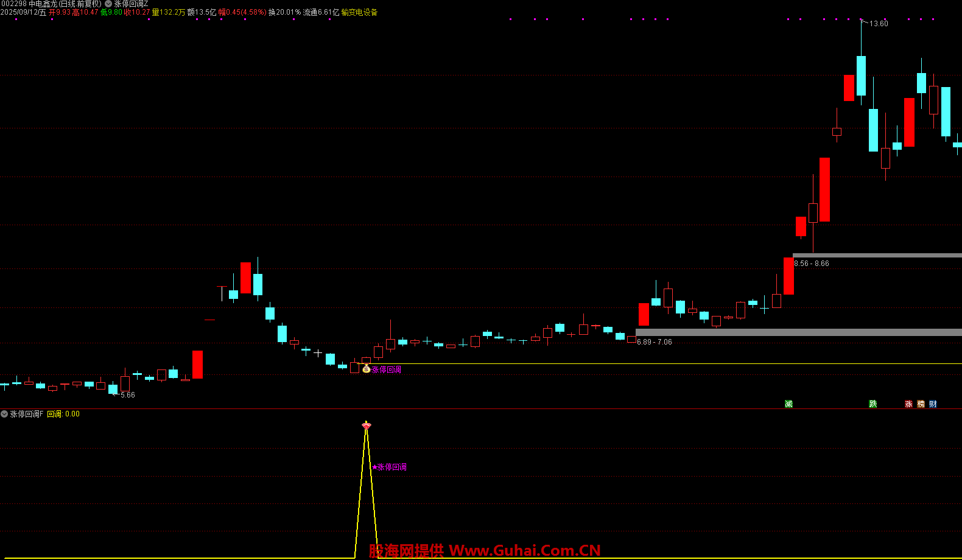Click the low price 低9.80

point(111,12)
